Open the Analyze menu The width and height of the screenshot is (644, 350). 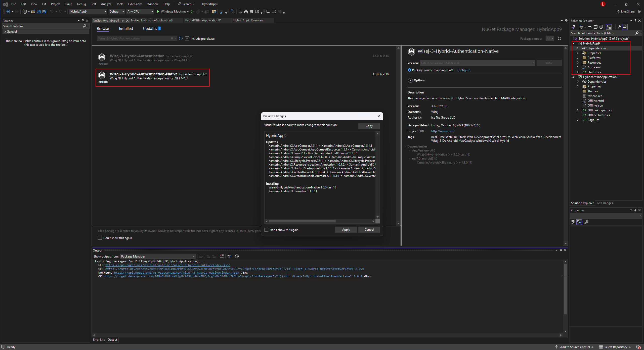pos(106,4)
